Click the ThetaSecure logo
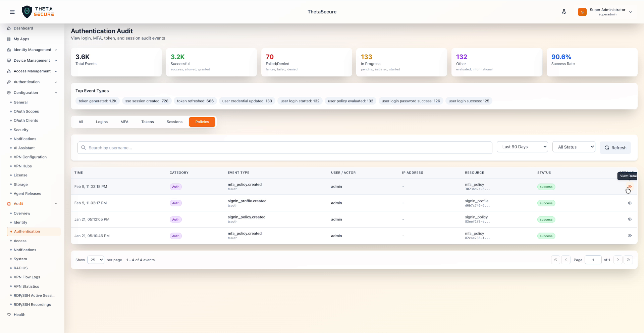 (x=38, y=11)
